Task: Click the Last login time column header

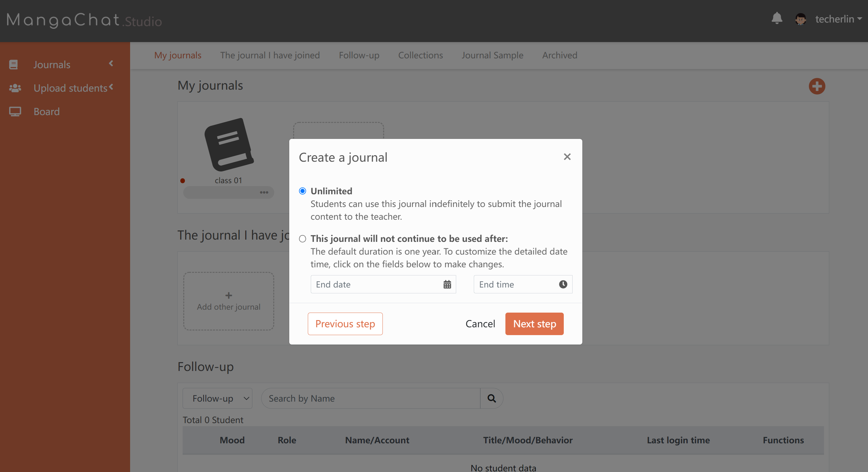Action: point(678,440)
